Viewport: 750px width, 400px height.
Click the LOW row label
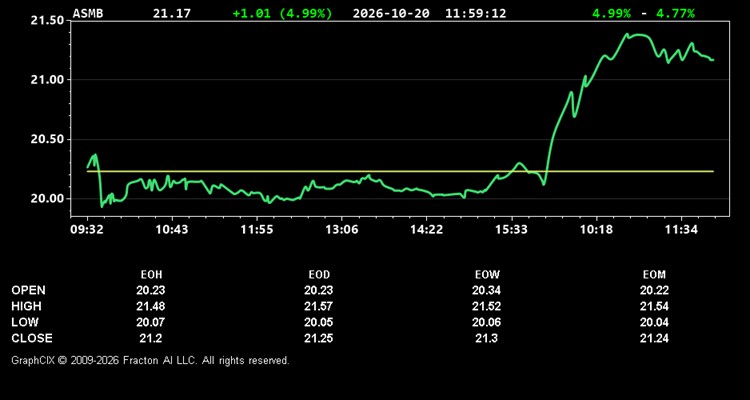click(25, 322)
